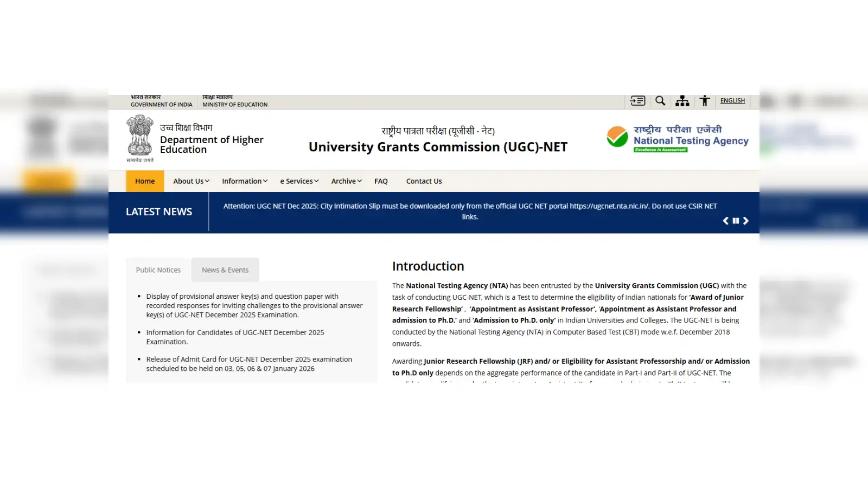Click the National Testing Agency logo
Screen dimensions: 868x488
tap(678, 139)
